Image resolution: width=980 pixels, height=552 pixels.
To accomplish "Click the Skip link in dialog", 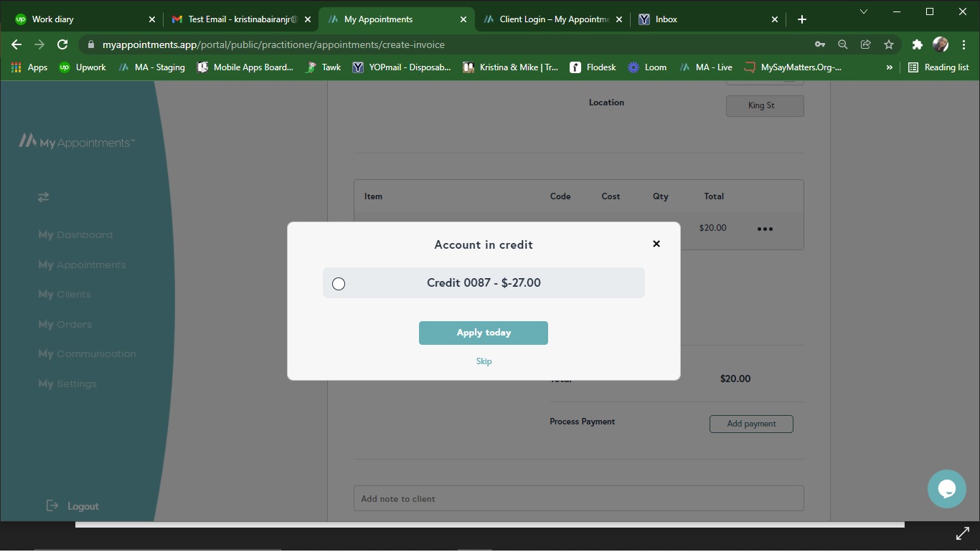I will pos(484,361).
